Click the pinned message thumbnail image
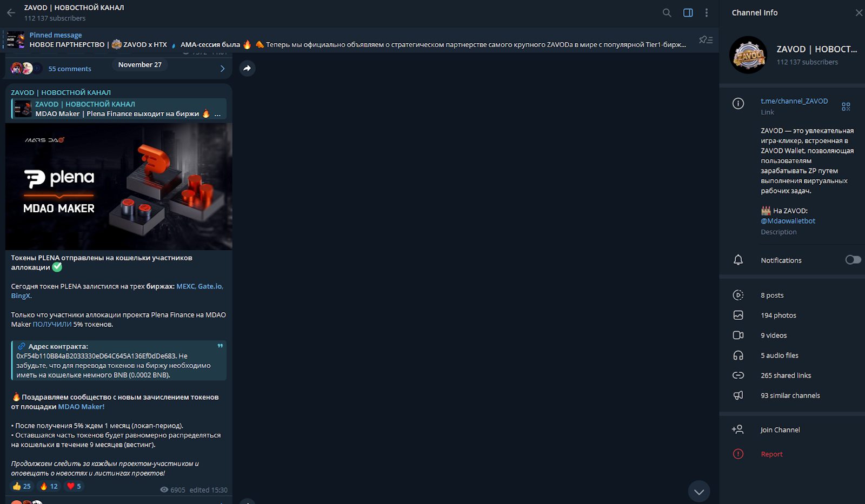Image resolution: width=865 pixels, height=504 pixels. coord(16,40)
